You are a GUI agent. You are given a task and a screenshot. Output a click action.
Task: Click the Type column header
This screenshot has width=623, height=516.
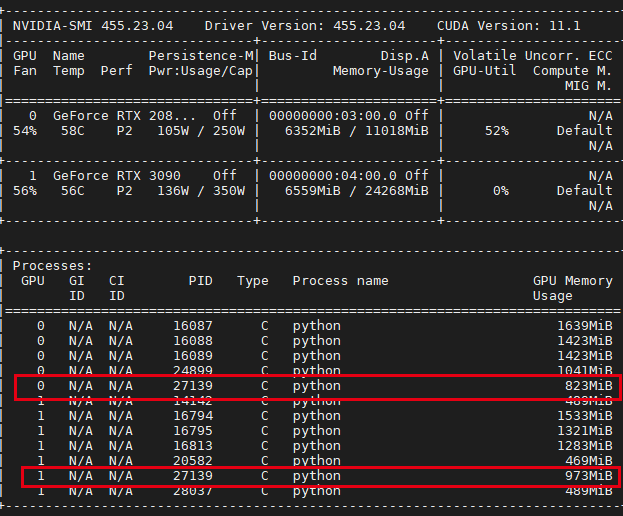(253, 281)
